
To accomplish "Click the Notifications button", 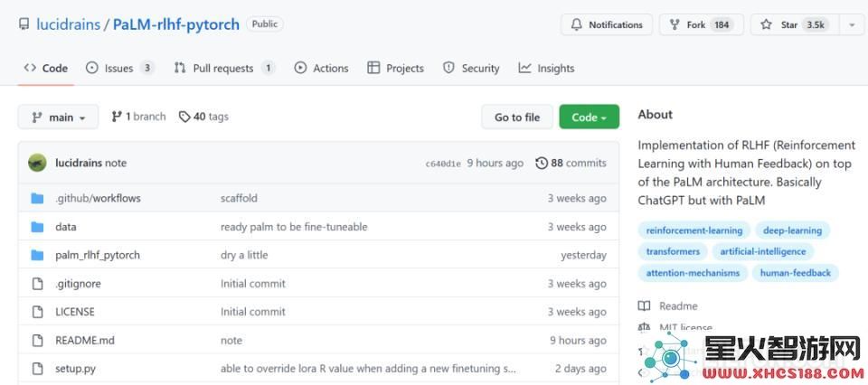I will (x=606, y=25).
